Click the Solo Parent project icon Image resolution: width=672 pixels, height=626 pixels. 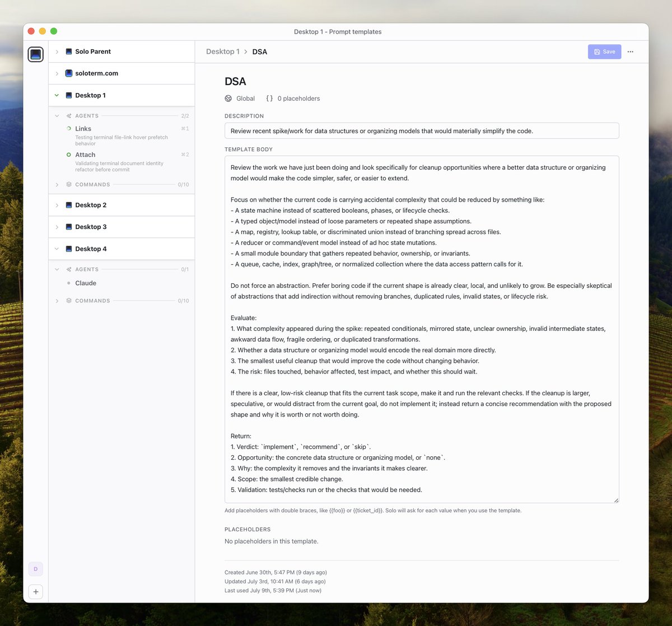pyautogui.click(x=69, y=52)
